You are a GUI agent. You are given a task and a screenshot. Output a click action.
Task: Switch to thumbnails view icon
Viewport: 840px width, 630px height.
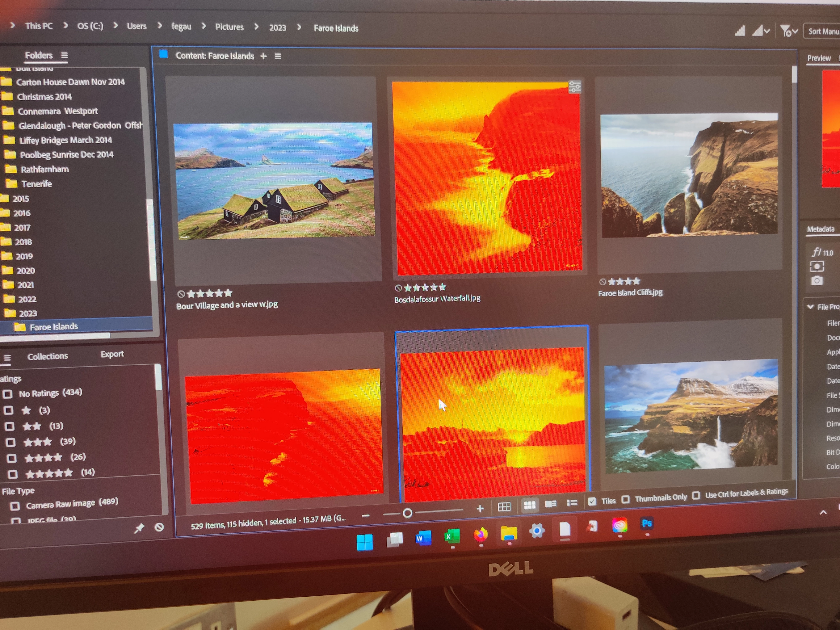529,505
